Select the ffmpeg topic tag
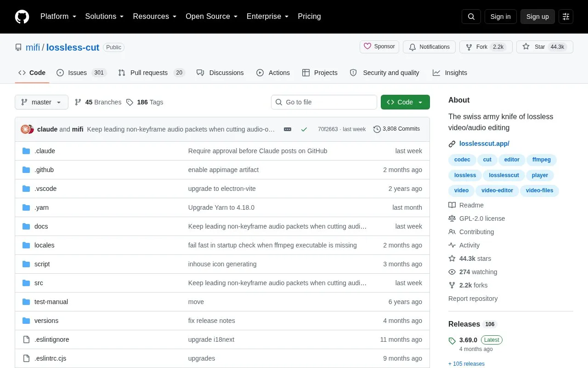 coord(542,160)
